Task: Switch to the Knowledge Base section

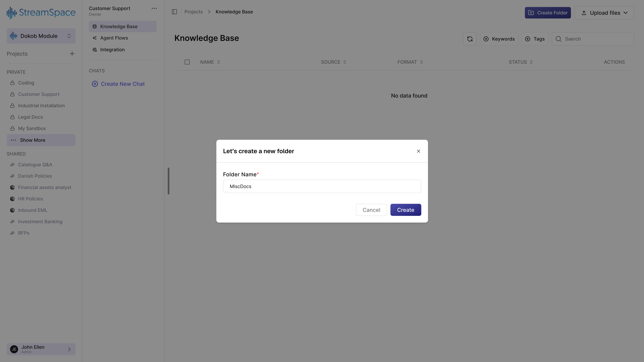Action: click(123, 26)
